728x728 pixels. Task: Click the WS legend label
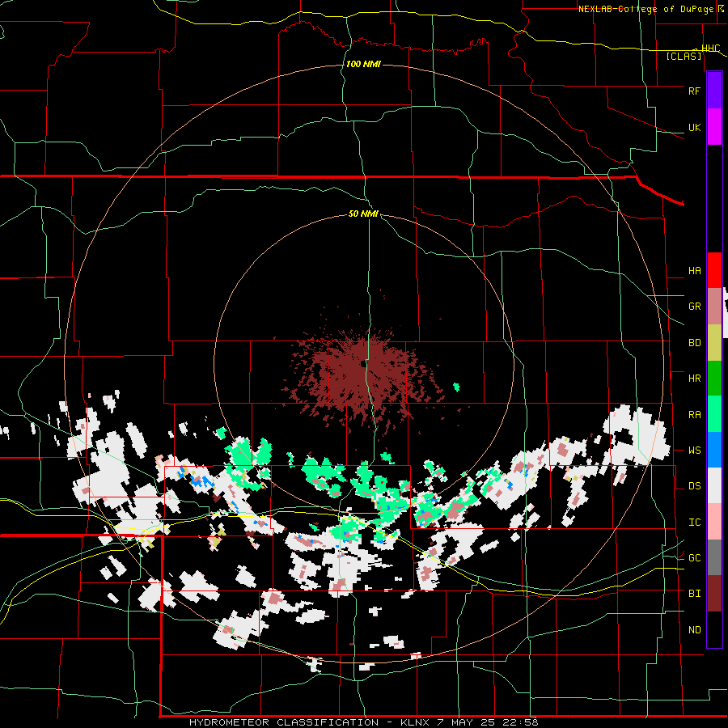click(694, 451)
